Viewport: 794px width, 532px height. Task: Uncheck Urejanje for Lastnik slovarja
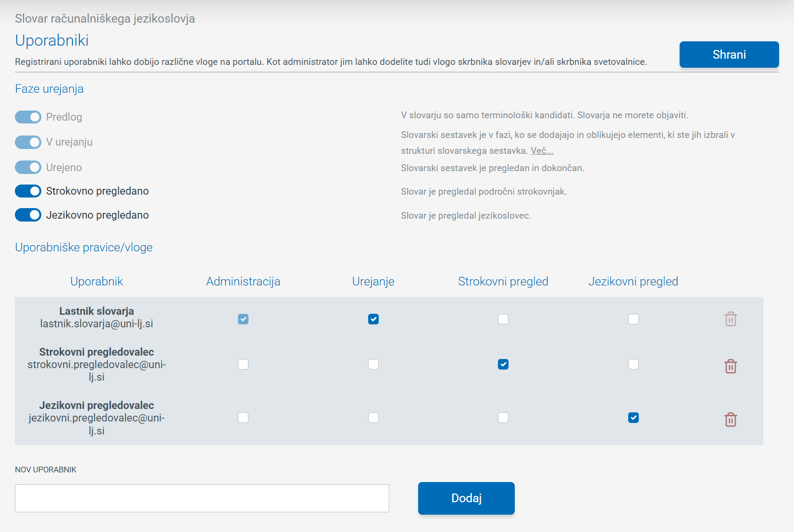373,319
